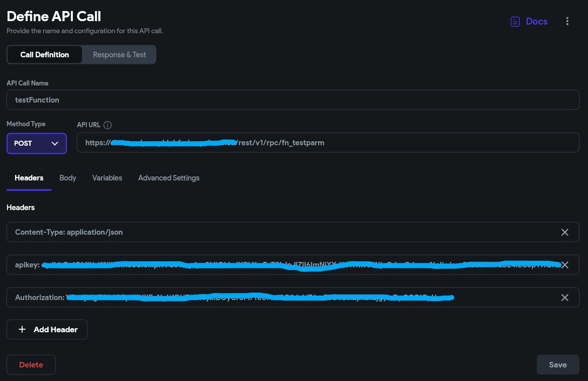Screen dimensions: 588x381
Task: Open the Docs document icon
Action: pyautogui.click(x=515, y=22)
